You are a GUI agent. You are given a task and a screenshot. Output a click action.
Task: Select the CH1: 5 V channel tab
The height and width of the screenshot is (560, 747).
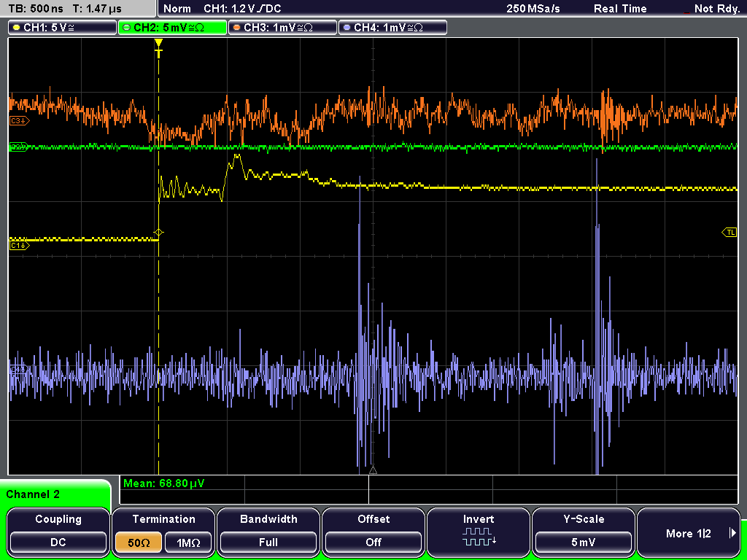(63, 28)
